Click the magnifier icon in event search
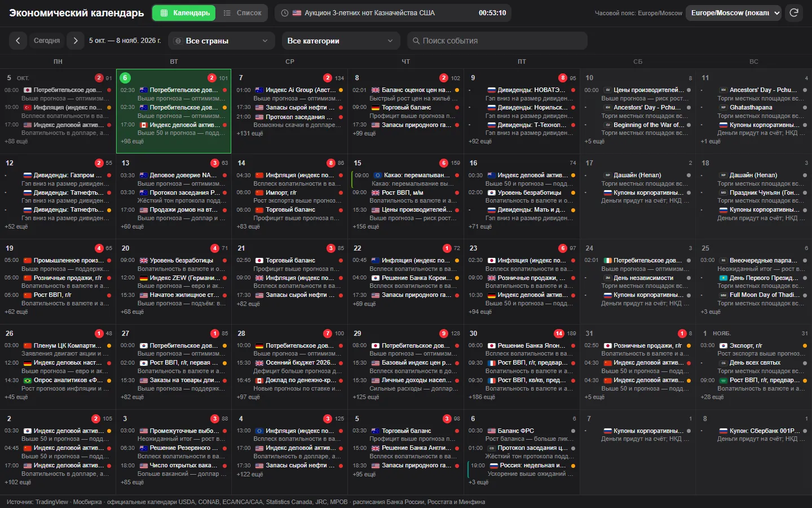 coord(416,41)
